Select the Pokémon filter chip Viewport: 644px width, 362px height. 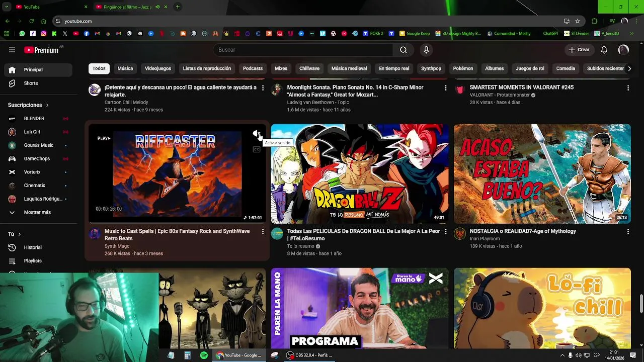463,68
